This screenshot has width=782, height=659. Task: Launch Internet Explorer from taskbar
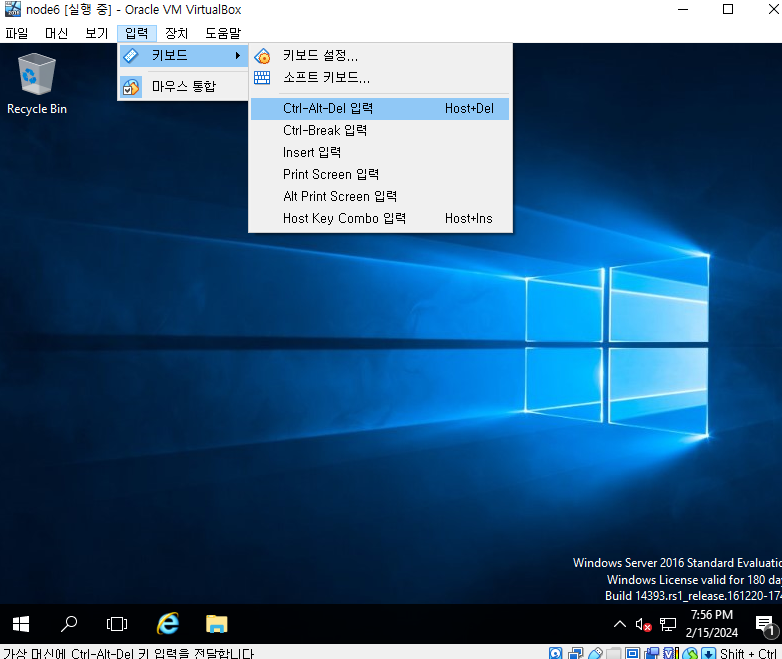[168, 624]
